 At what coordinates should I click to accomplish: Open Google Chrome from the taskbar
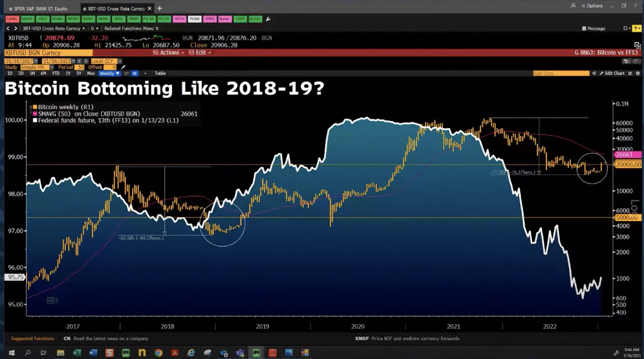point(159,352)
